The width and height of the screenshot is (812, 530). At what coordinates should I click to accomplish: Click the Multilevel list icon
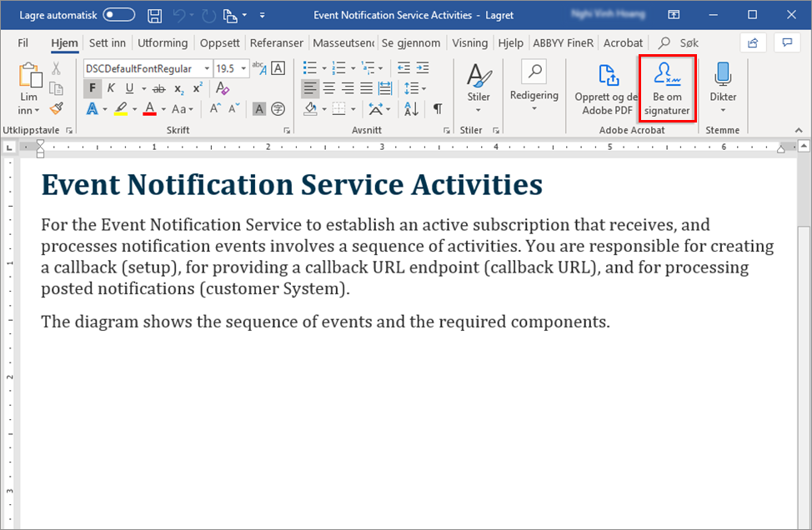coord(368,67)
